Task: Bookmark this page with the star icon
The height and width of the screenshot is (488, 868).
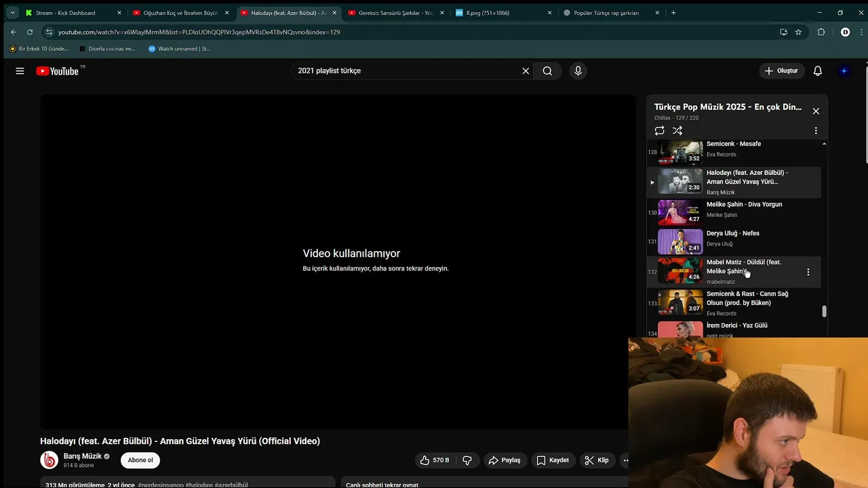Action: [798, 32]
